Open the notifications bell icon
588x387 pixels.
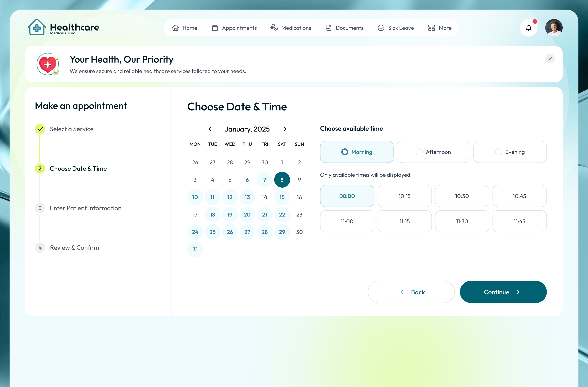528,28
